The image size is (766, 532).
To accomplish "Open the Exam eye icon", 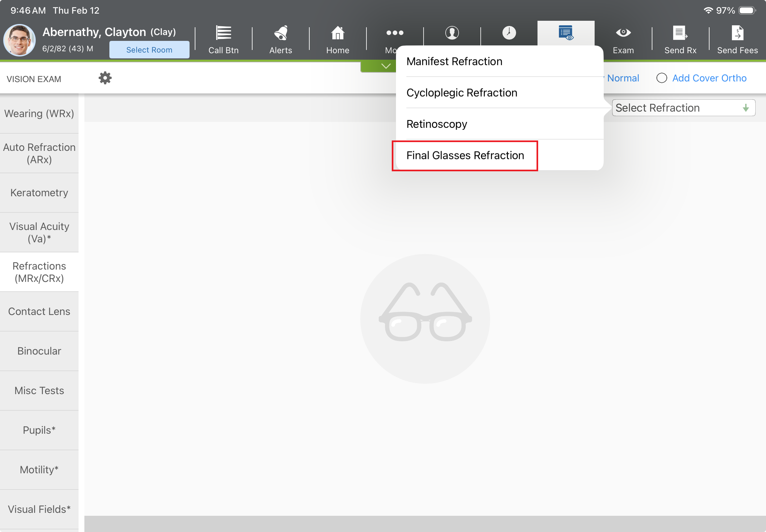I will click(x=623, y=33).
